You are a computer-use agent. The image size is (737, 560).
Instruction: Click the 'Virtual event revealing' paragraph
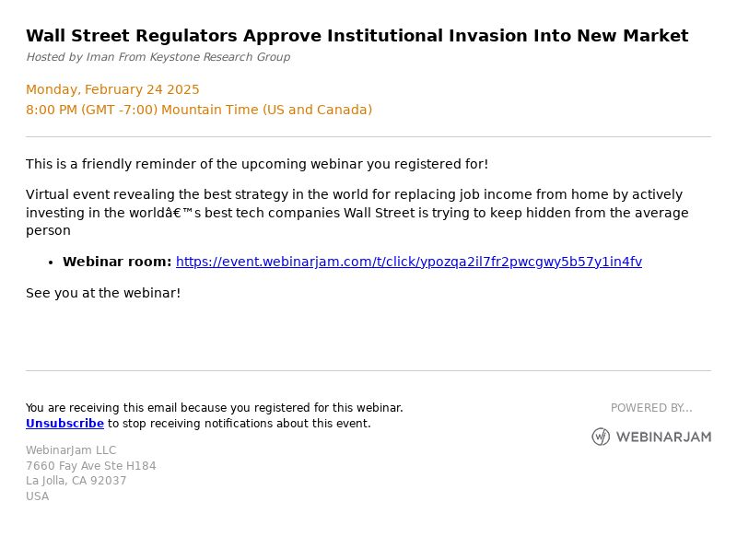357,213
